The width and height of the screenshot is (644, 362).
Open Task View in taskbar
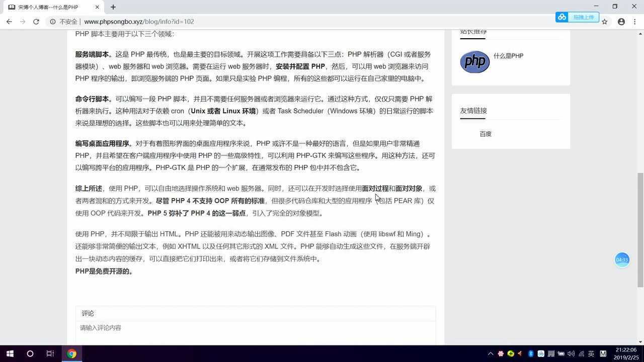tap(50, 353)
